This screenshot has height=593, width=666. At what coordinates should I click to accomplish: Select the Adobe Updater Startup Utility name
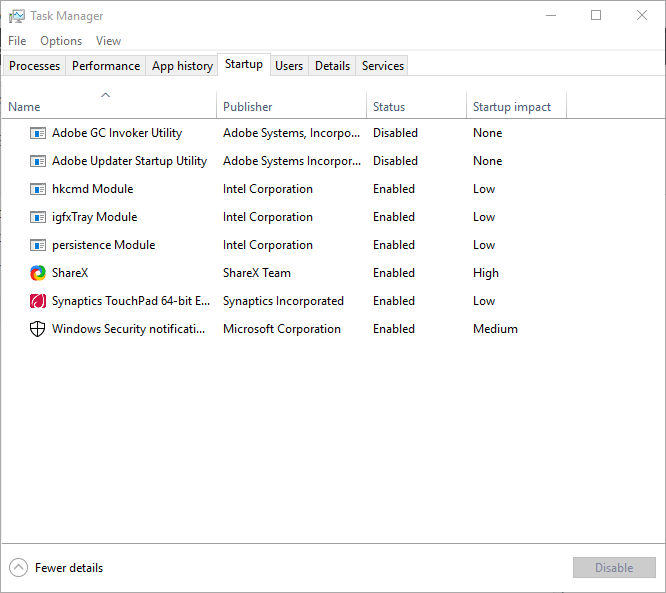click(130, 161)
